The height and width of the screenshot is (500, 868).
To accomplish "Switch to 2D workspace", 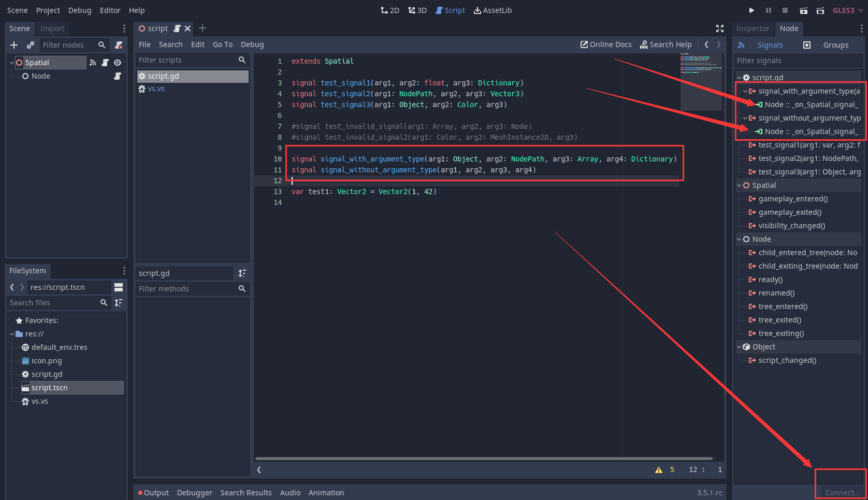I will tap(389, 10).
